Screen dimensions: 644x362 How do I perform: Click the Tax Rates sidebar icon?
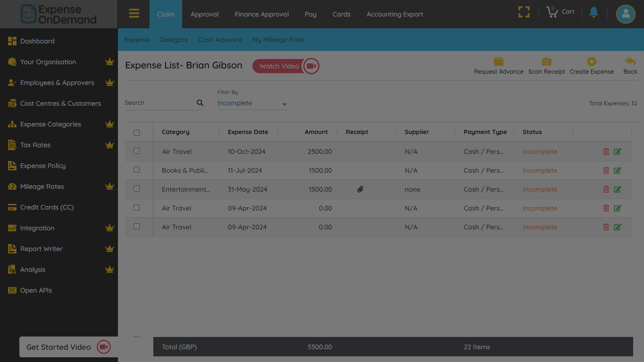pos(12,145)
